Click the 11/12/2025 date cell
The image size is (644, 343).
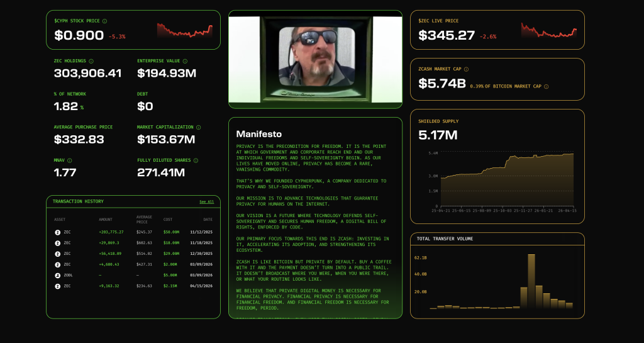point(201,232)
